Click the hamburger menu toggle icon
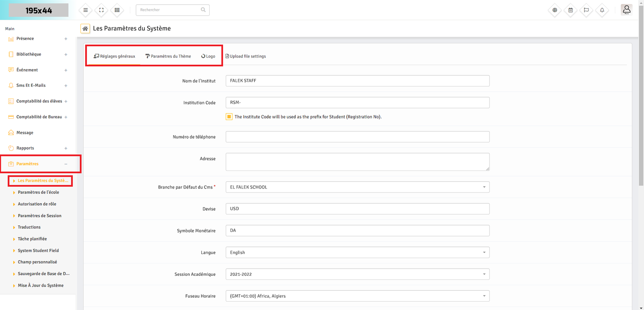This screenshot has height=310, width=644. click(x=85, y=10)
